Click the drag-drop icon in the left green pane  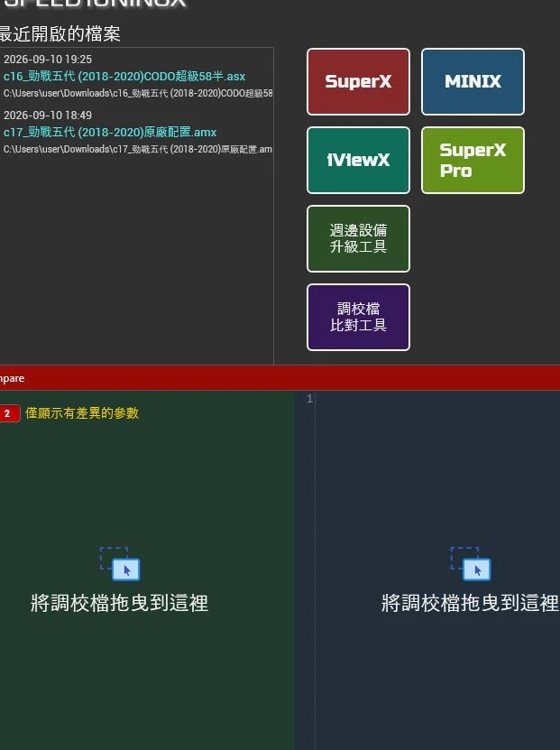point(120,564)
